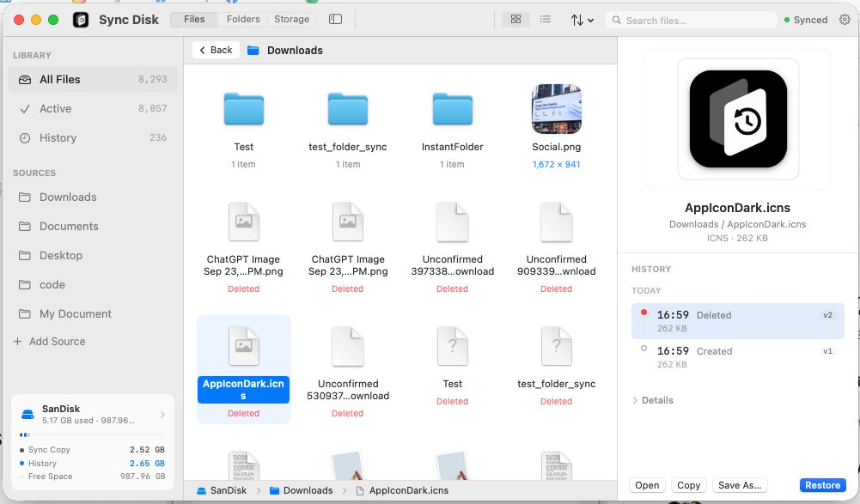860x504 pixels.
Task: Open the sort order dropdown
Action: pos(582,21)
